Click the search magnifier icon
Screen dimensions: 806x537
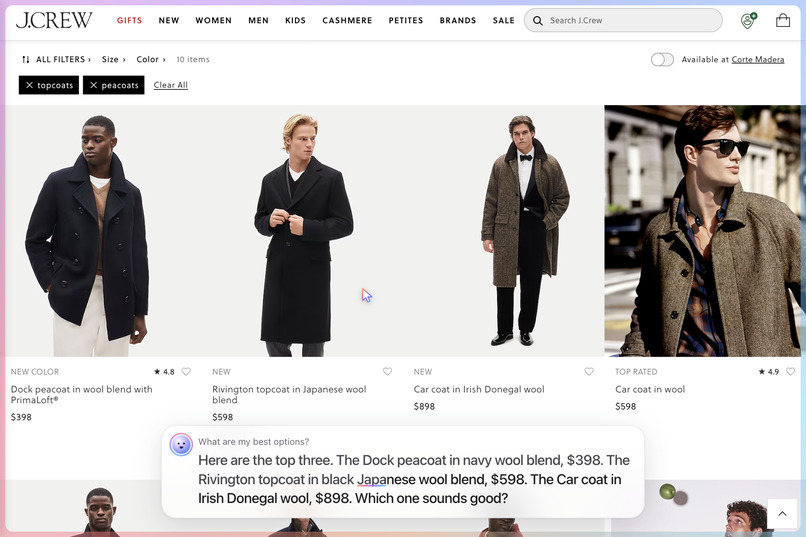[538, 21]
